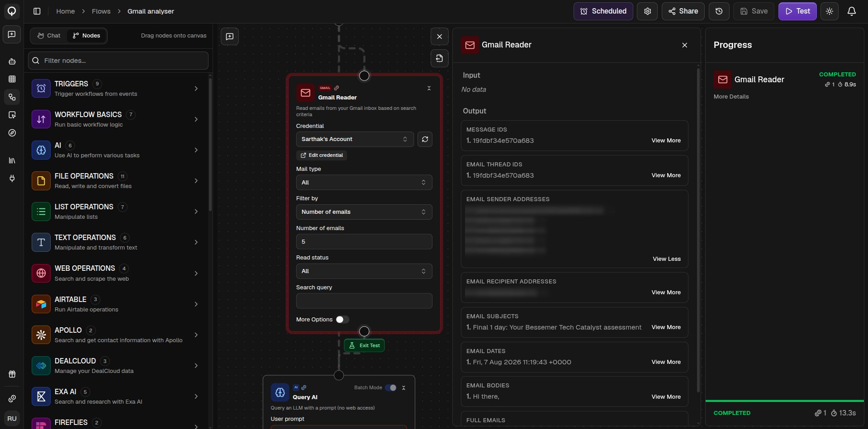Close the canvas side panel X button
868x429 pixels.
[439, 37]
